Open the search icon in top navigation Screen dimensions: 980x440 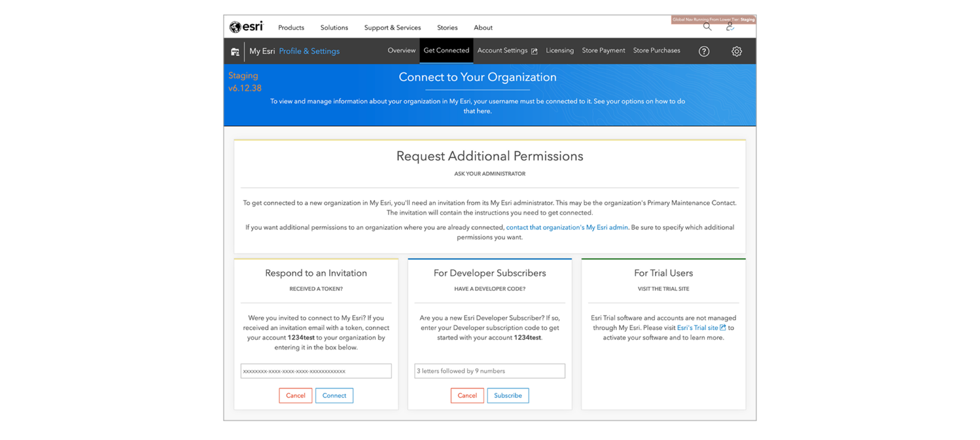coord(707,27)
